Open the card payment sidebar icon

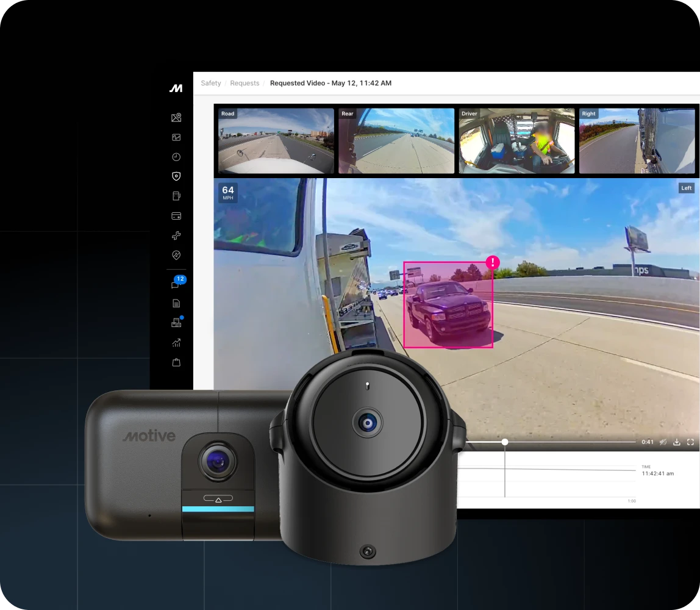click(x=176, y=216)
